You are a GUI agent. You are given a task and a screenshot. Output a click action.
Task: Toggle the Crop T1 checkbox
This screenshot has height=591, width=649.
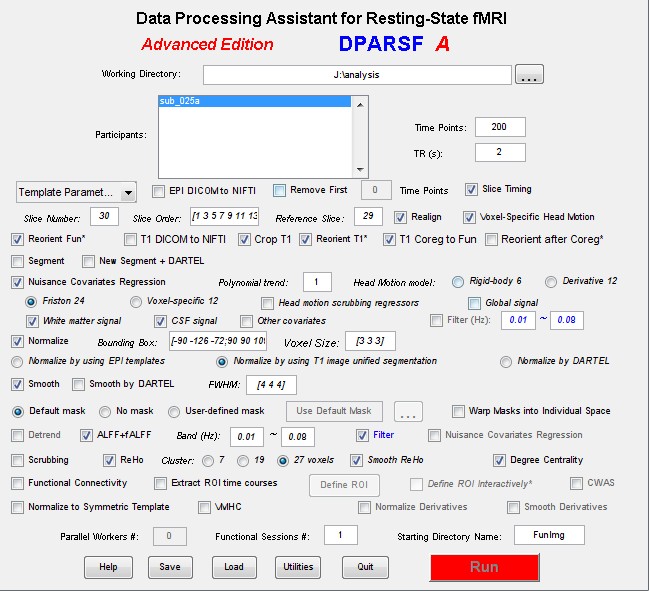tap(244, 239)
